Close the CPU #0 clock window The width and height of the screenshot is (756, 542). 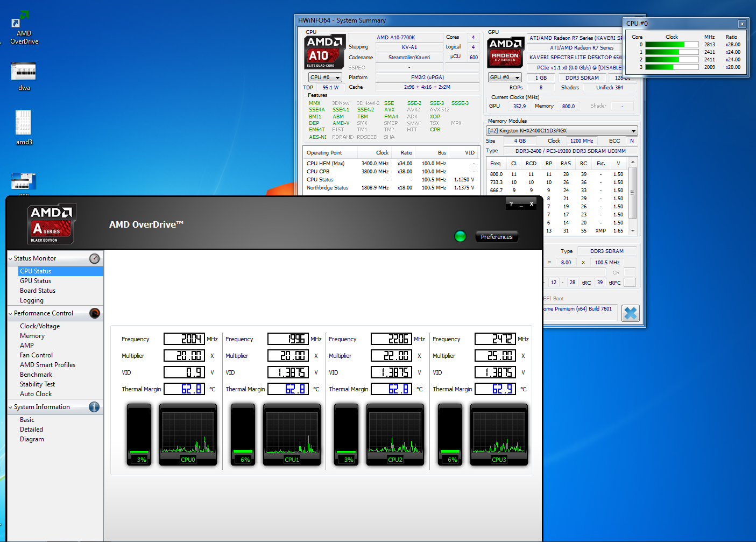[742, 24]
